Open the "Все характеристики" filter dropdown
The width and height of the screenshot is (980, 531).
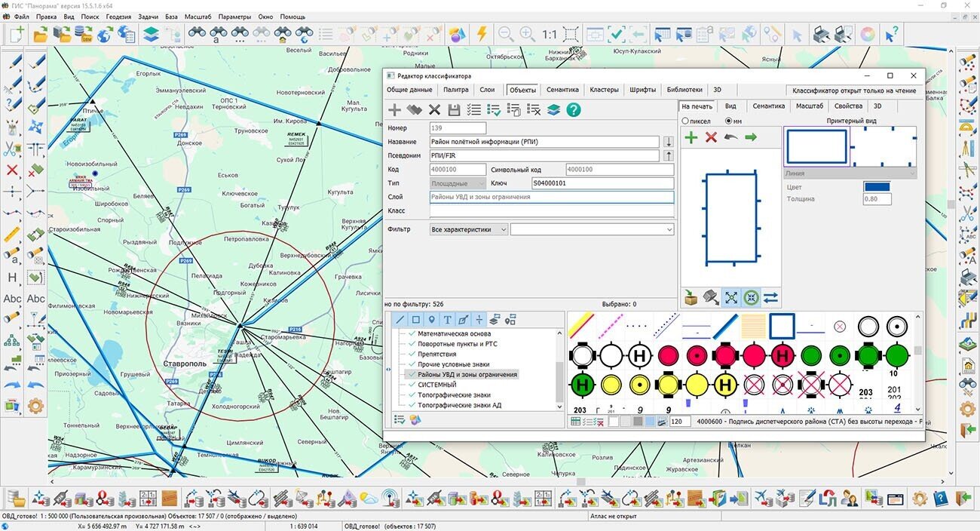pos(469,229)
